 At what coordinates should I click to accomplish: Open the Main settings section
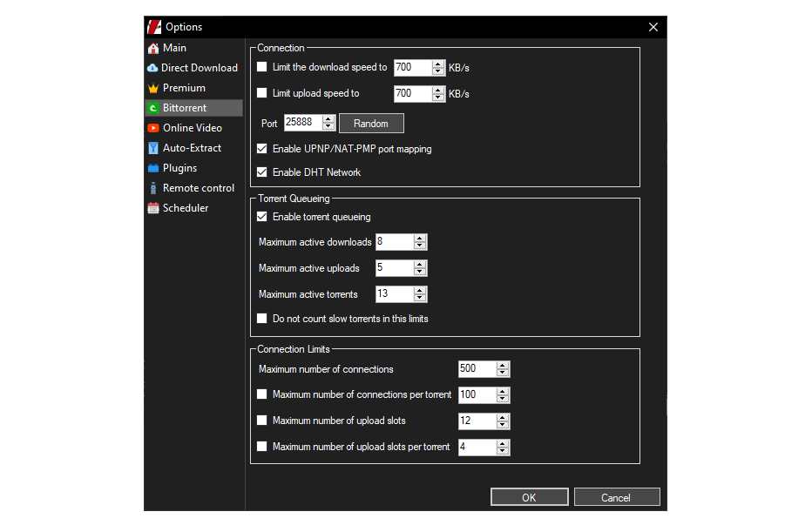[x=193, y=48]
